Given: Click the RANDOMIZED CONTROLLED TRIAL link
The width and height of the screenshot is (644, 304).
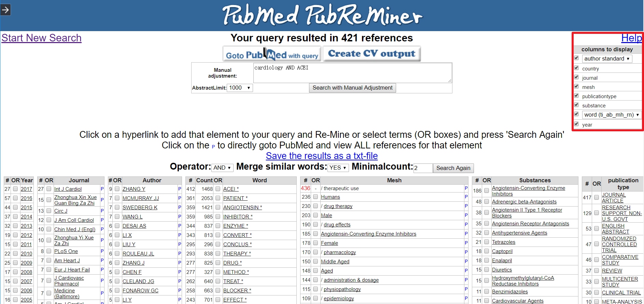Looking at the screenshot, I should (619, 244).
